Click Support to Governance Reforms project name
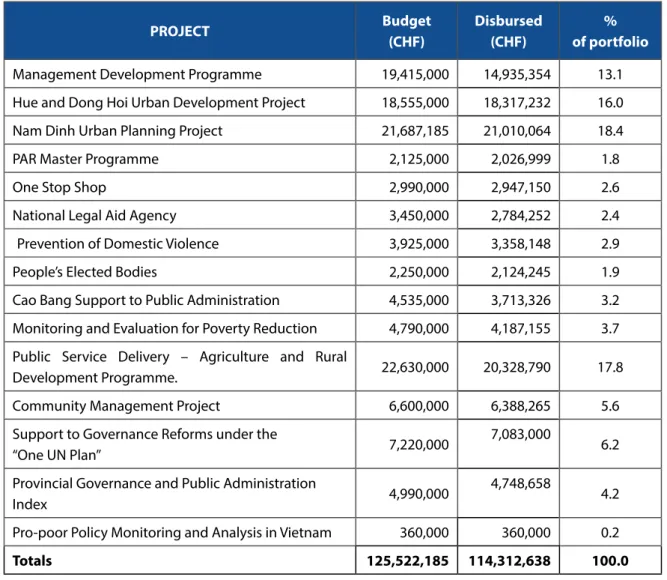Screen dimensions: 667x580 tap(145, 444)
